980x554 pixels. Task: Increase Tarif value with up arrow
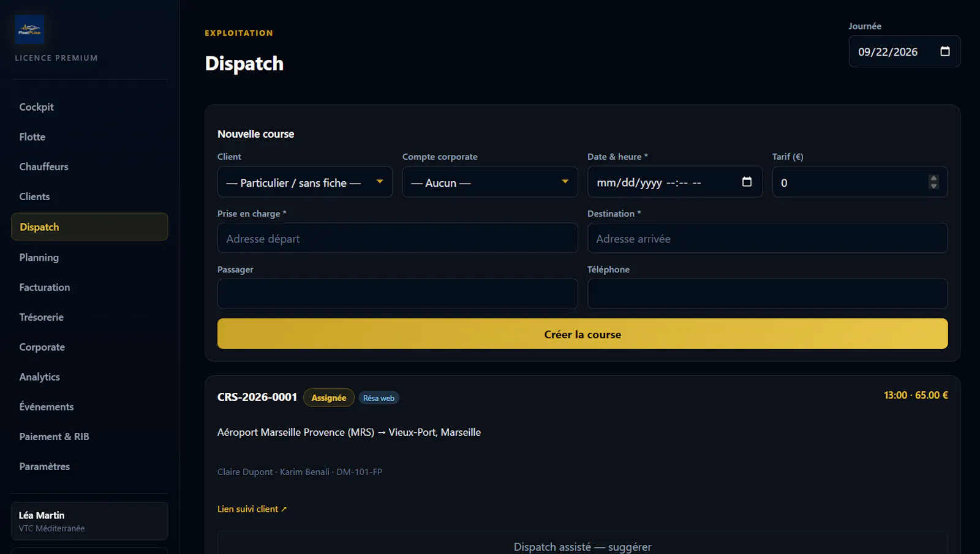933,178
